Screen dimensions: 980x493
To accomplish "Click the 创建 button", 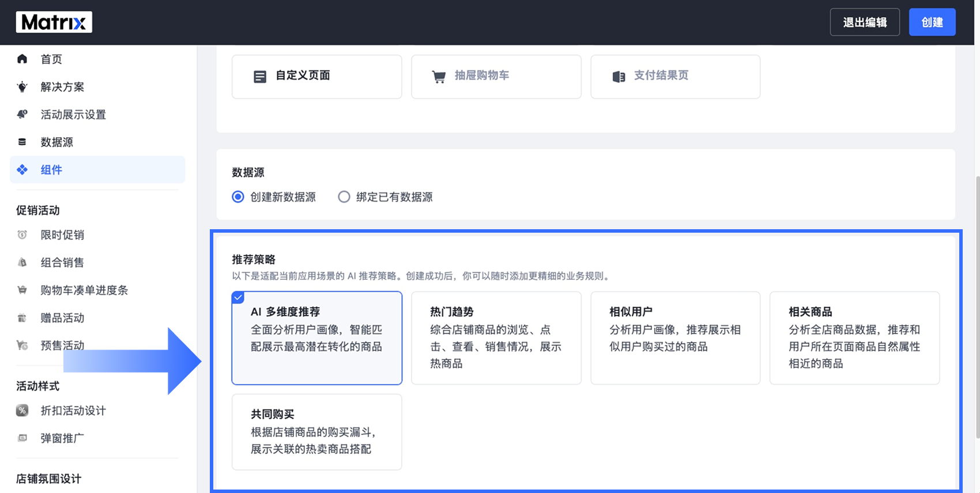I will (x=932, y=22).
